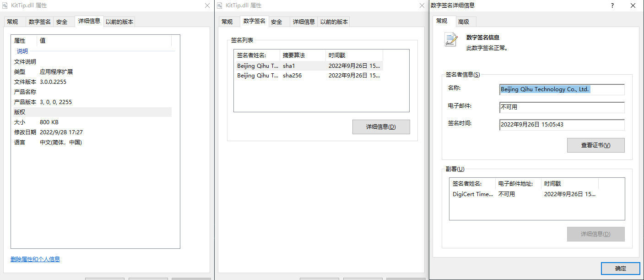Switch to 常规 tab in first properties window
644x280 pixels.
coord(12,22)
